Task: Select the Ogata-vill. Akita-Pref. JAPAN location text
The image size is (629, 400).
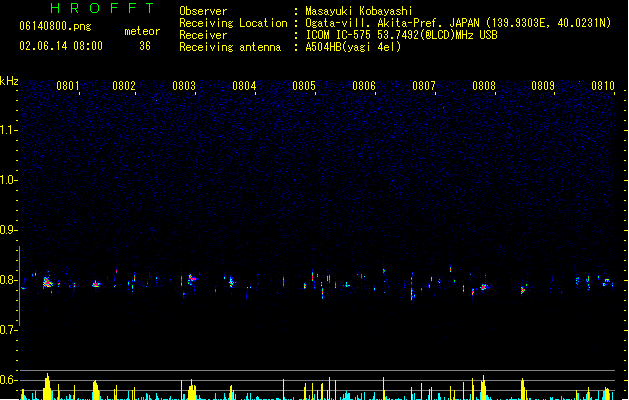Action: pyautogui.click(x=458, y=23)
